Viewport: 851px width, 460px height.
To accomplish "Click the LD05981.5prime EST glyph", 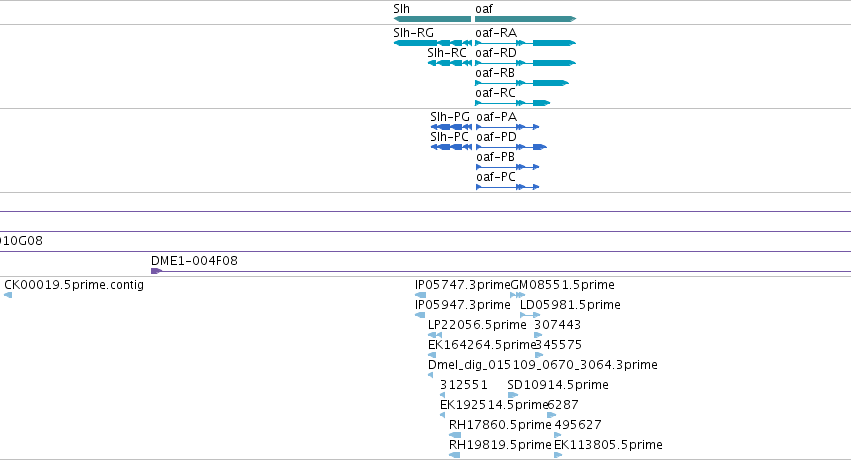I will pos(530,315).
